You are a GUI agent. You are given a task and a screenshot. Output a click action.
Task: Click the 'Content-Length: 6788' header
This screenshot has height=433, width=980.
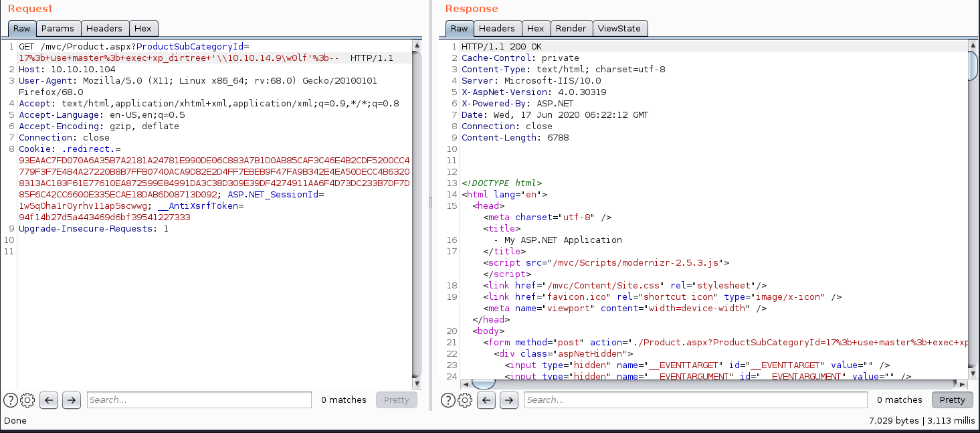[515, 138]
